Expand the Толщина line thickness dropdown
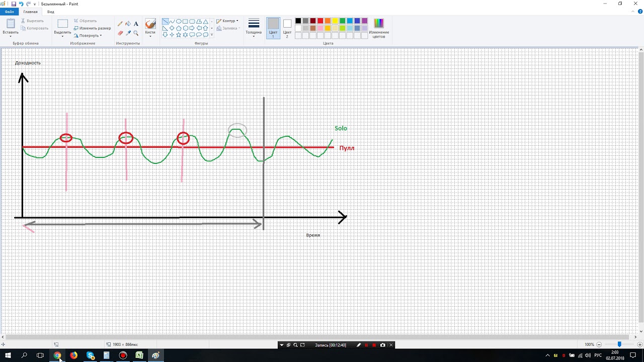 click(x=254, y=28)
